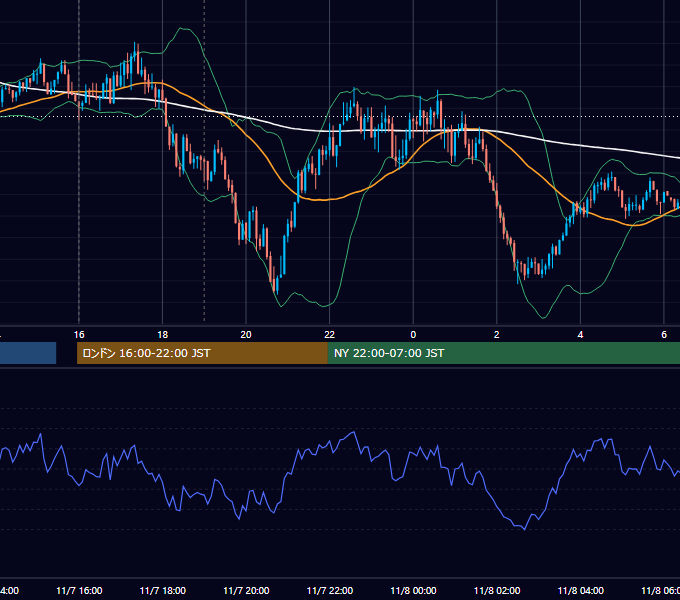
Task: Click the 2 hour label on price chart axis
Action: coord(497,335)
